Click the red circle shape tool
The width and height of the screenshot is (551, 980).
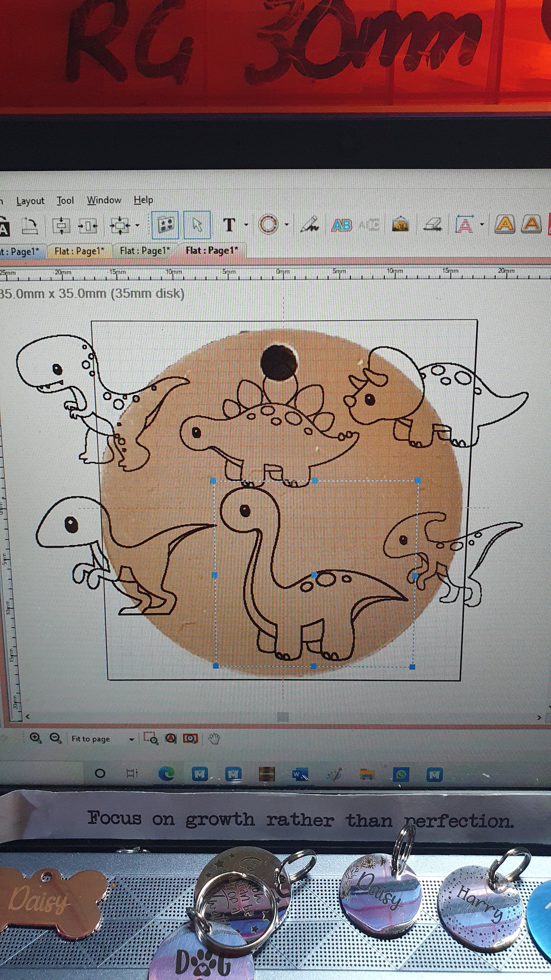pos(268,224)
